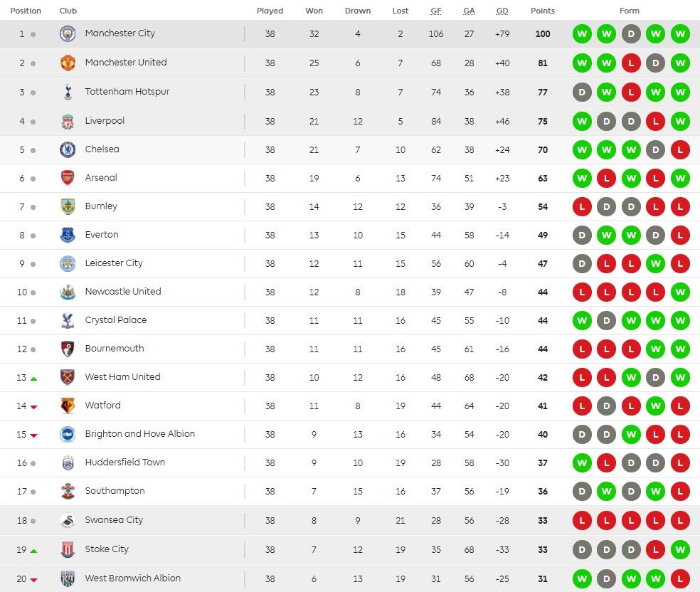Click Manchester United's most recent W form badge
Screen dimensions: 700x592
[x=679, y=63]
